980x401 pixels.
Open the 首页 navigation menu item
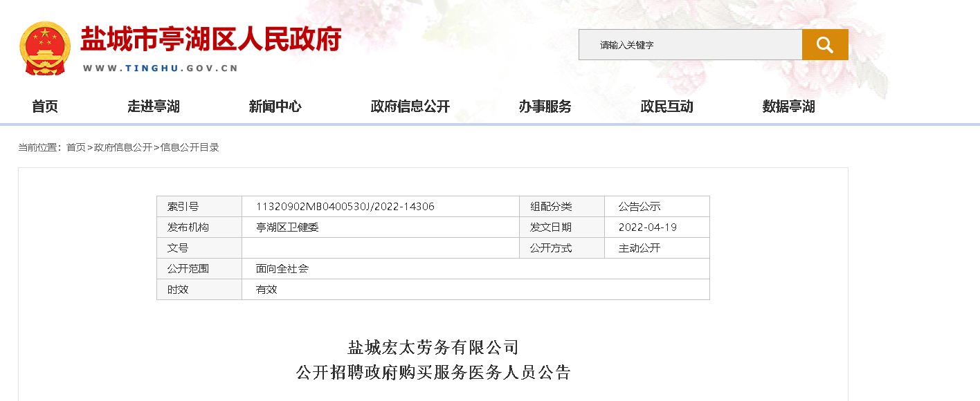click(x=45, y=106)
